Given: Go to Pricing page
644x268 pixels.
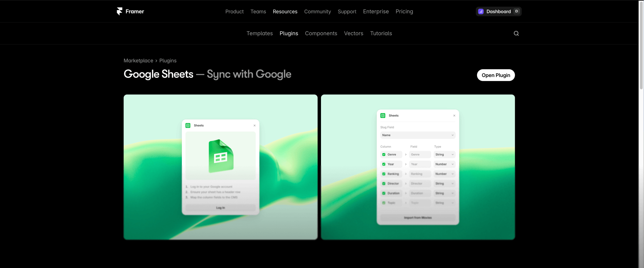Looking at the screenshot, I should [404, 12].
